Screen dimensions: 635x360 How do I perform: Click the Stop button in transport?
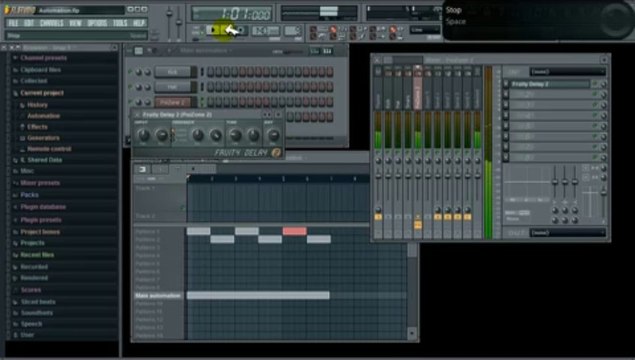228,30
